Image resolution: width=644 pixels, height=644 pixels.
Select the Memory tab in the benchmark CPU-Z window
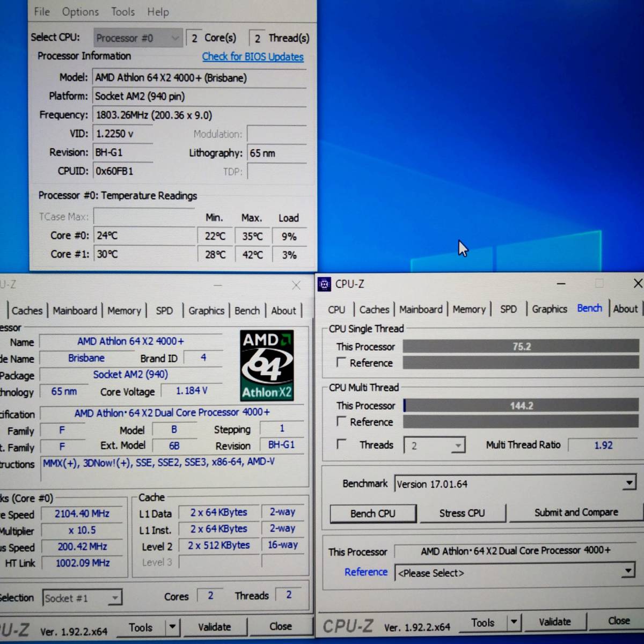[469, 310]
